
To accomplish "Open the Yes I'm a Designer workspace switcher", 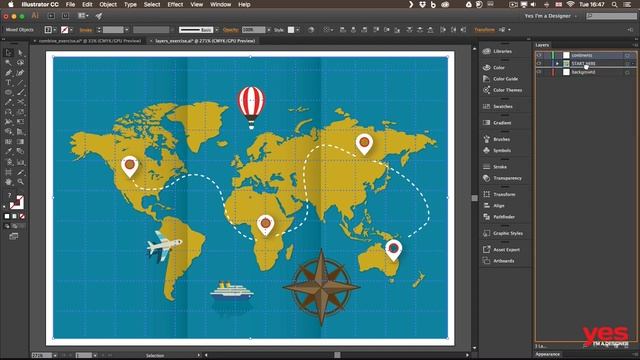I will (551, 16).
